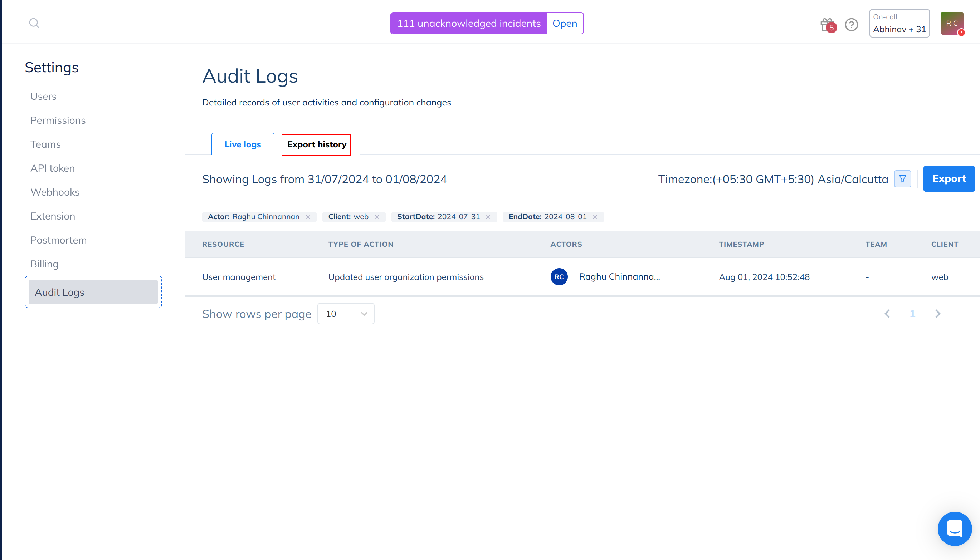Go to the next page arrow
Image resolution: width=980 pixels, height=560 pixels.
[938, 314]
